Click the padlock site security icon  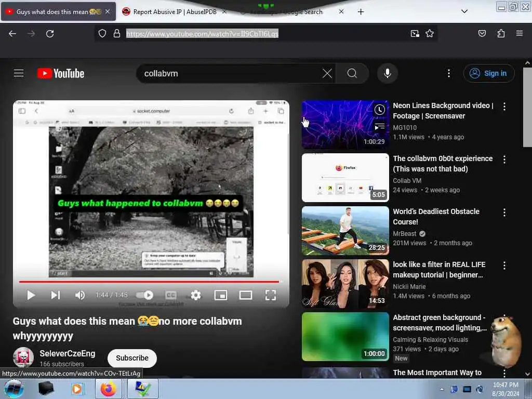(117, 33)
